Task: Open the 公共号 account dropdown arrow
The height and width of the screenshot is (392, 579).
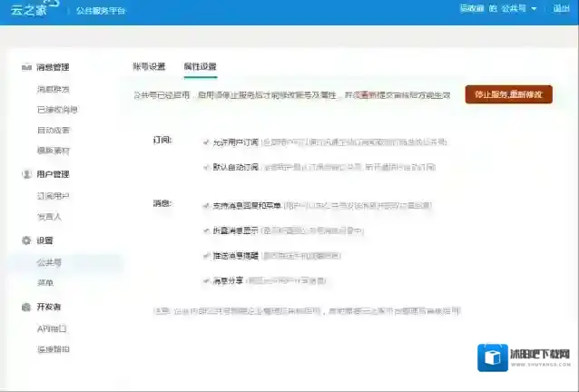Action: tap(534, 9)
